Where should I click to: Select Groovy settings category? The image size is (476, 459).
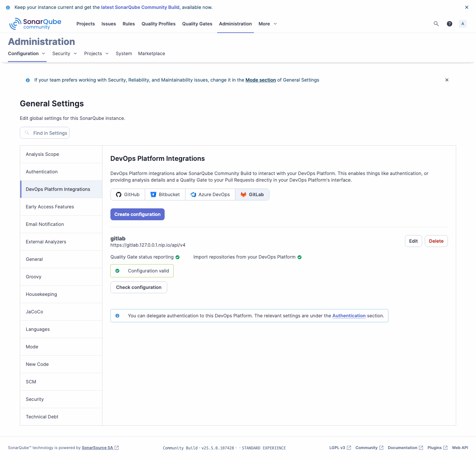pos(61,277)
